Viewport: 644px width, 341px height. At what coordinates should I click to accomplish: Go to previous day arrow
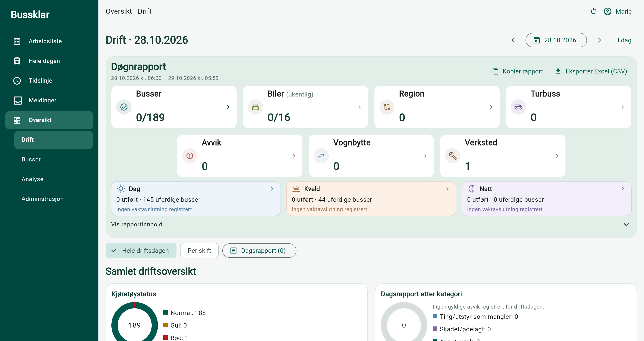tap(513, 40)
